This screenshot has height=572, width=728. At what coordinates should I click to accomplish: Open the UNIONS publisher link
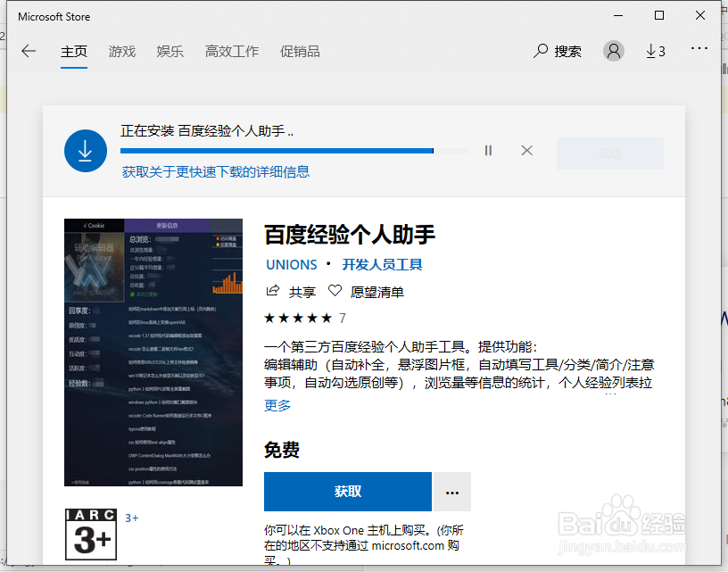pyautogui.click(x=292, y=265)
